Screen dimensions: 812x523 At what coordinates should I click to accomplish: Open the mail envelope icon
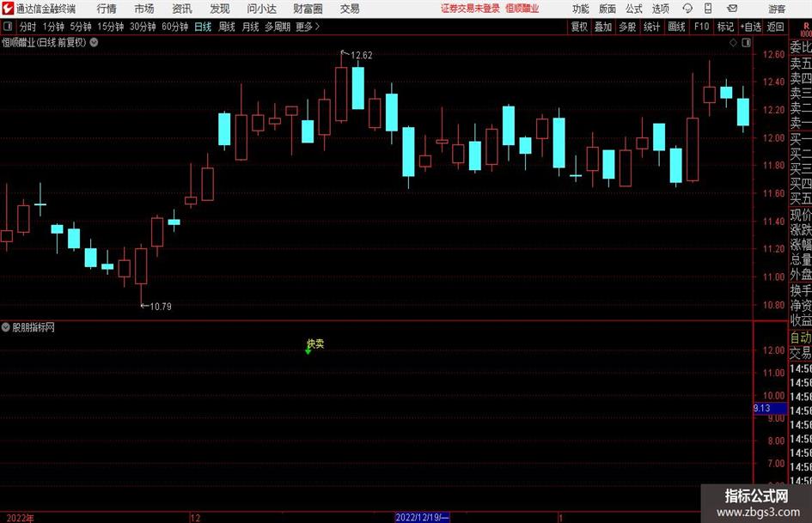click(x=732, y=9)
